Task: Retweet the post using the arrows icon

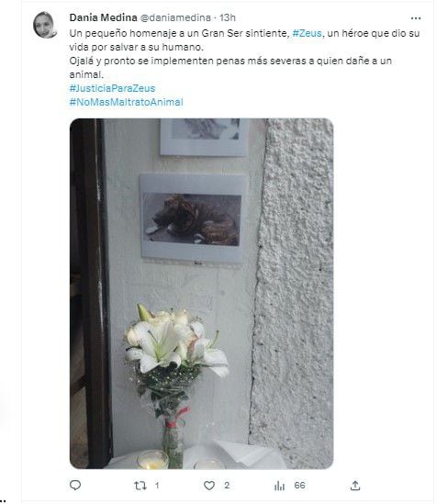Action: (140, 486)
